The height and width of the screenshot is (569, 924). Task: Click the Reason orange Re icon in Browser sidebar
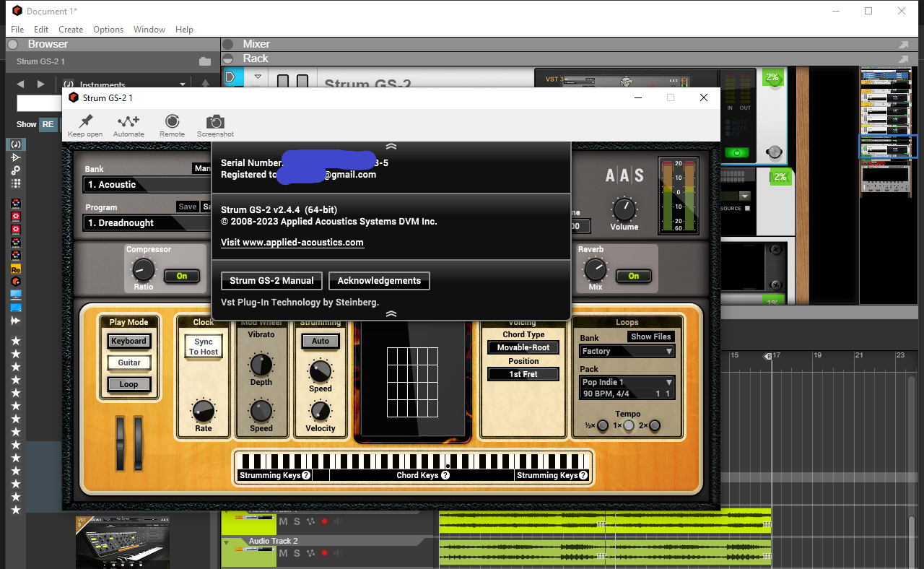tap(16, 269)
